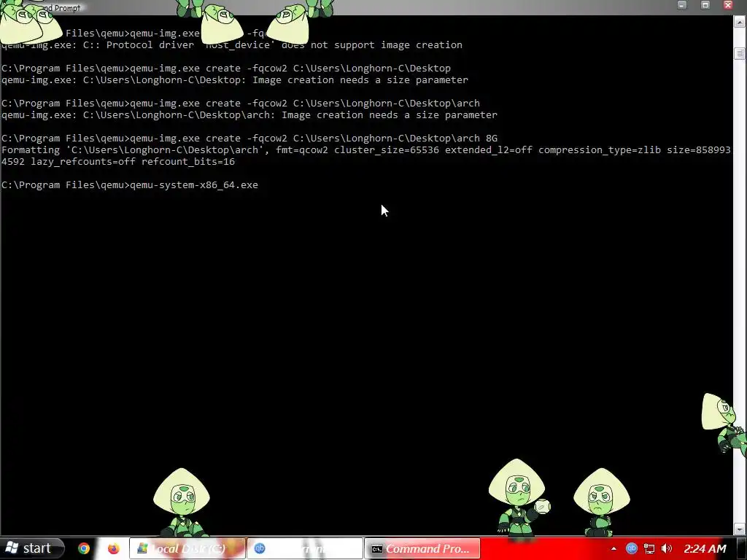Click the 2:24 AM clock
The height and width of the screenshot is (560, 747).
705,548
